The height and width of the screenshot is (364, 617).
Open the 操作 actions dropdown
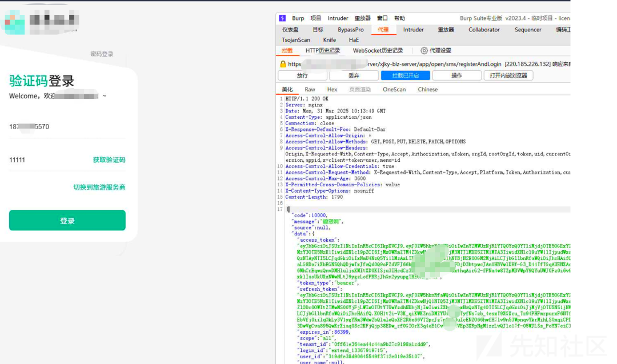(456, 75)
